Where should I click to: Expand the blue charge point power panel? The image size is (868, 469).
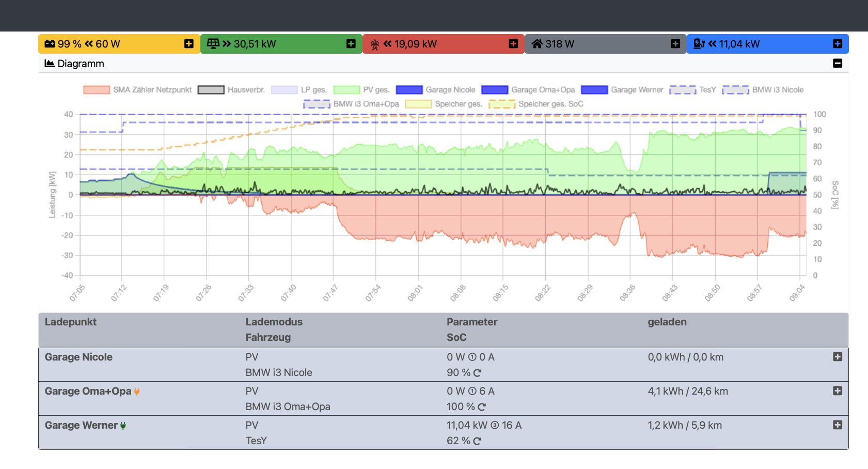[x=838, y=44]
